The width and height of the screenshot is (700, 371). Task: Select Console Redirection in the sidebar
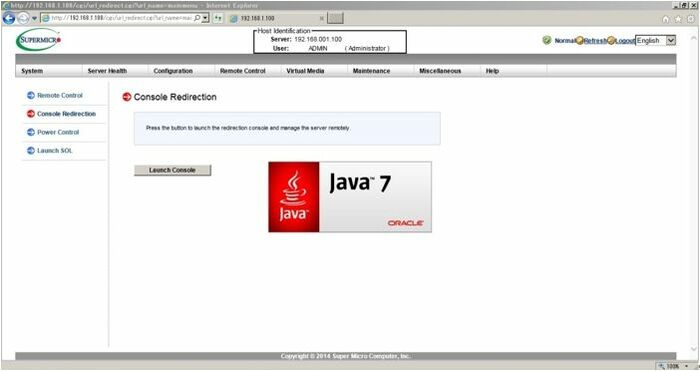coord(67,114)
